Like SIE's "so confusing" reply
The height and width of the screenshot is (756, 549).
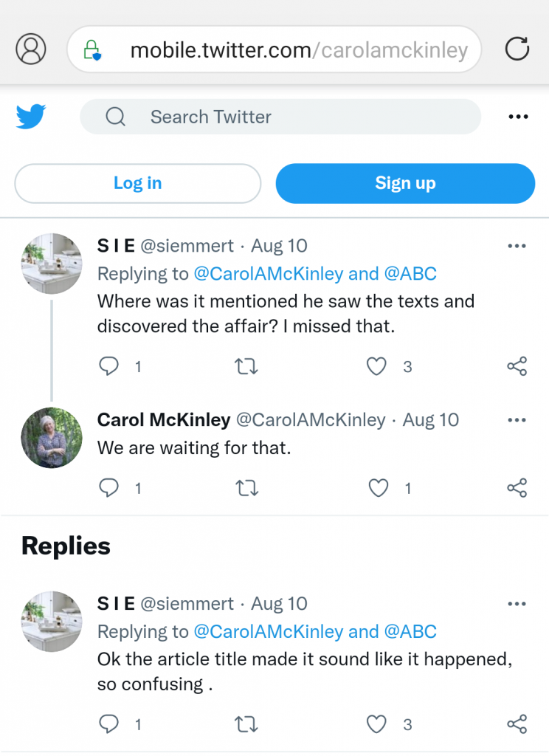click(377, 724)
